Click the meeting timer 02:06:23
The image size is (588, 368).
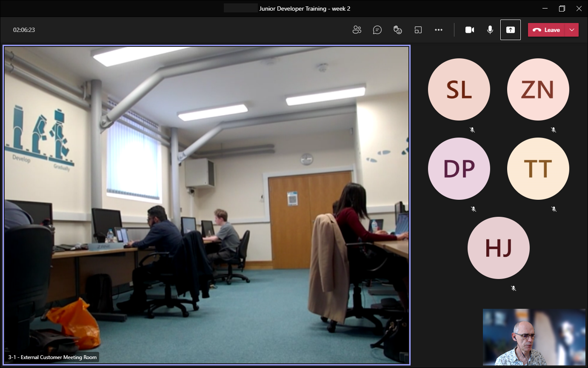[24, 30]
